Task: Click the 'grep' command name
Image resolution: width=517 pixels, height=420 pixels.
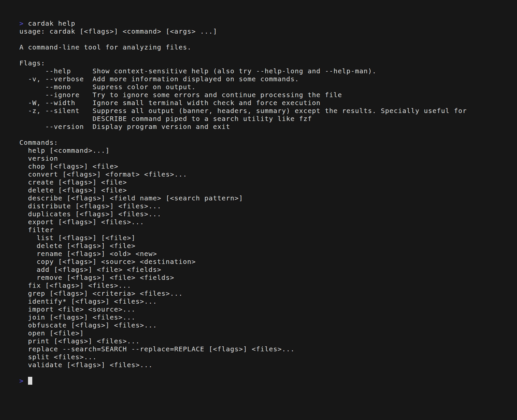Action: point(36,294)
